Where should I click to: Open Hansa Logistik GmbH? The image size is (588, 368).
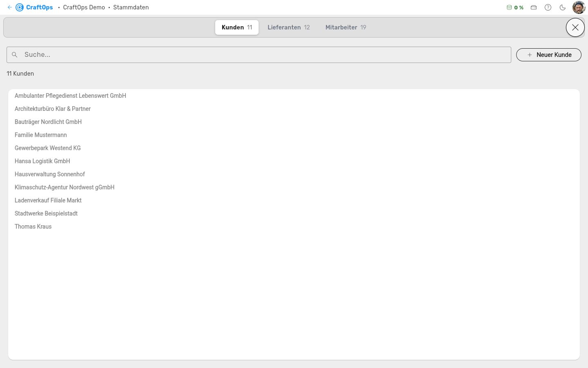[x=294, y=161]
